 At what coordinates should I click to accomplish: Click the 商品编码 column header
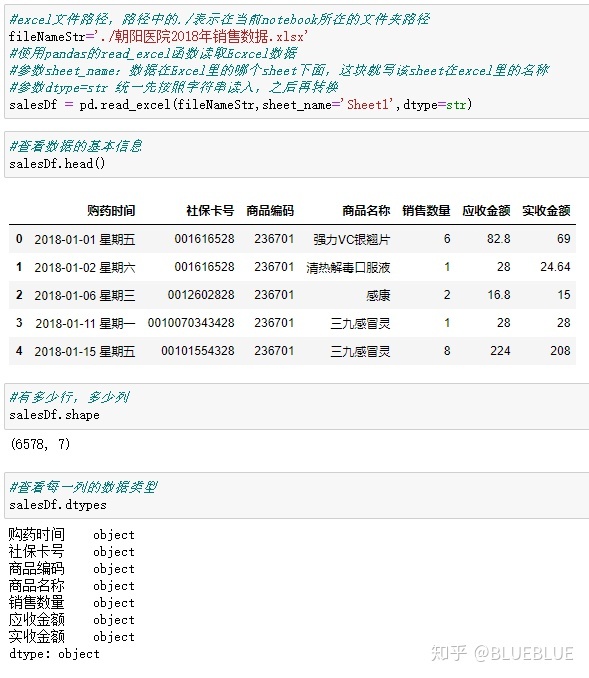[x=270, y=211]
